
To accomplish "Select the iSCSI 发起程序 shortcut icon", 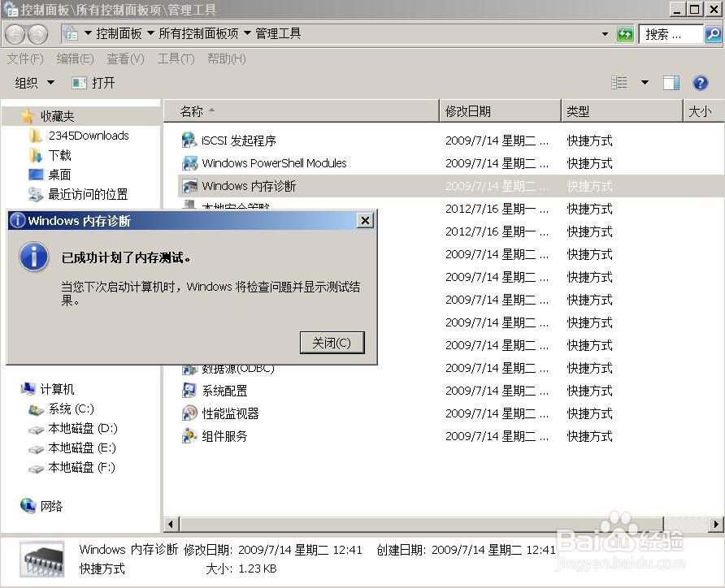I will tap(189, 140).
